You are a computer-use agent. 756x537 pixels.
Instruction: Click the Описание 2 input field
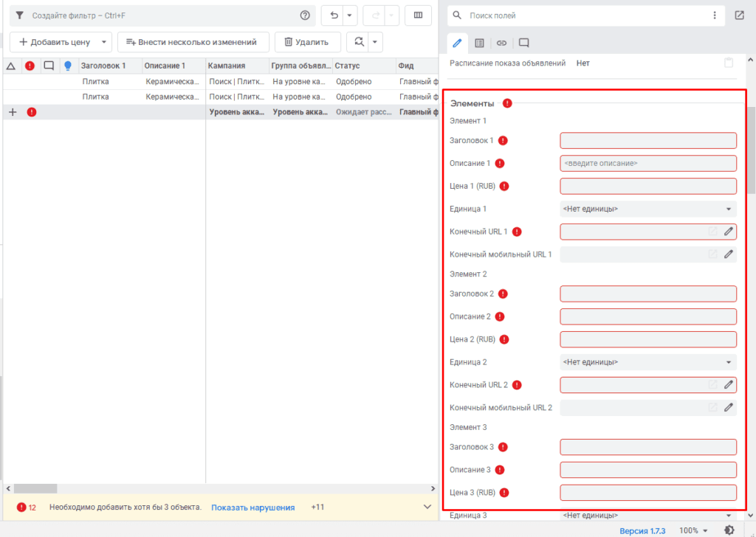pyautogui.click(x=648, y=316)
